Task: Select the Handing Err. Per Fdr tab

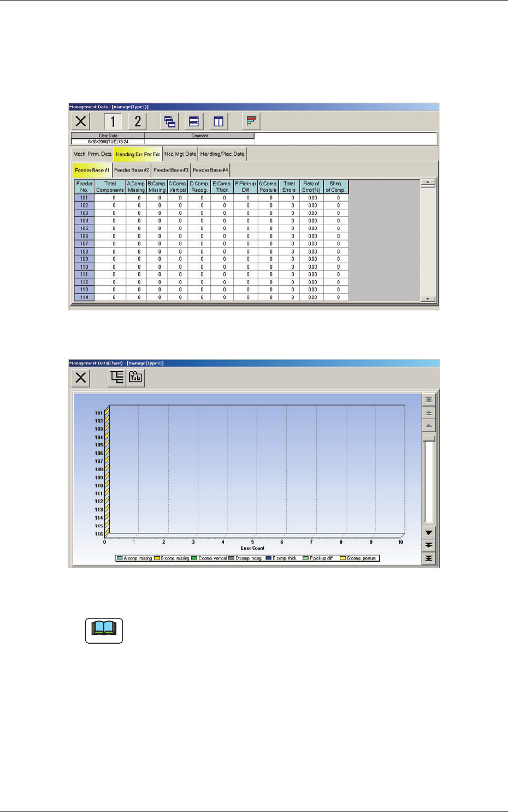Action: point(138,154)
